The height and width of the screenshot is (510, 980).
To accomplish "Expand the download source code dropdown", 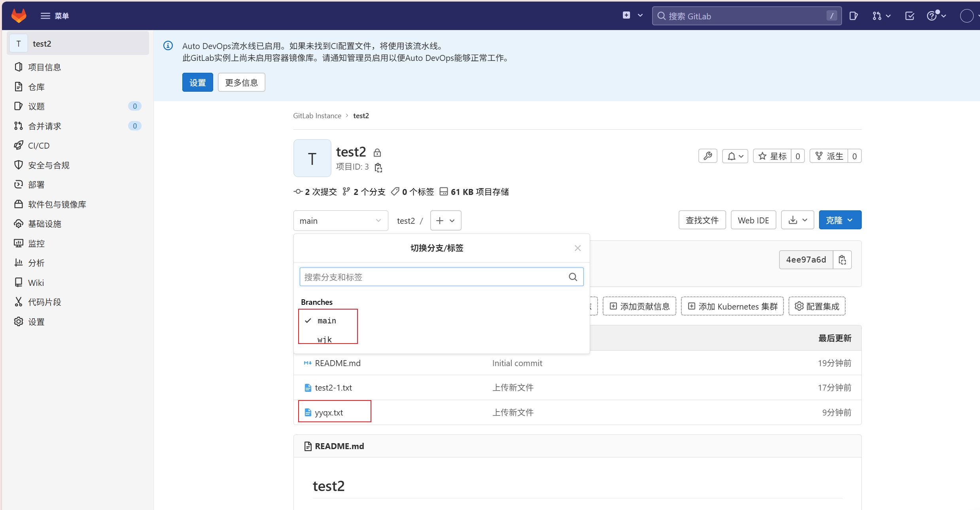I will (x=797, y=220).
